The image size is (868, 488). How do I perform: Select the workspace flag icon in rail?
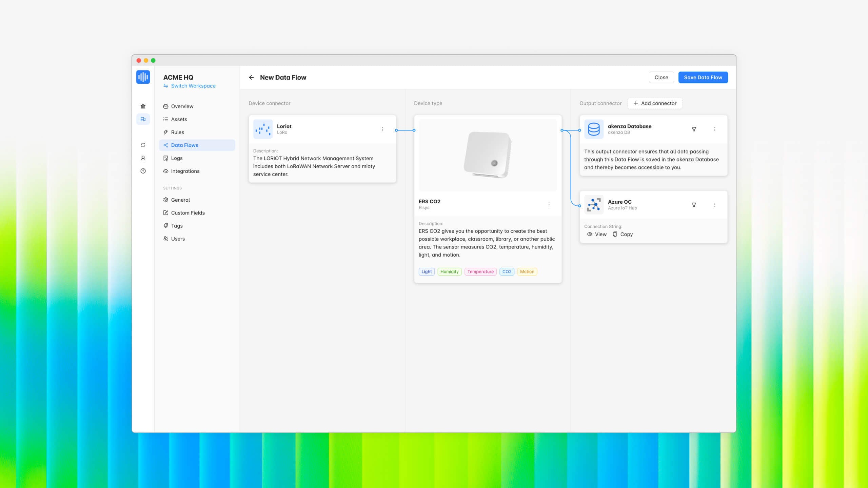[x=143, y=119]
